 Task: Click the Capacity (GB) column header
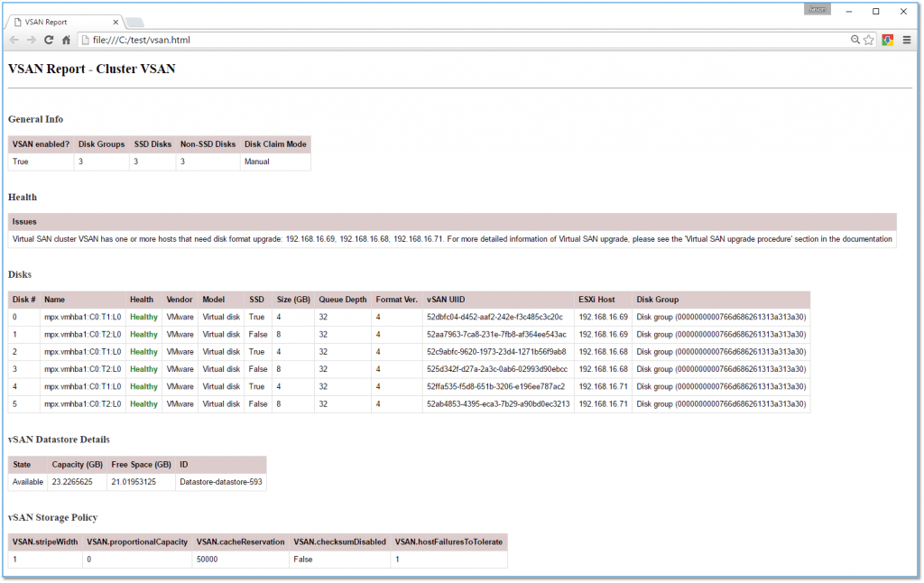coord(78,465)
